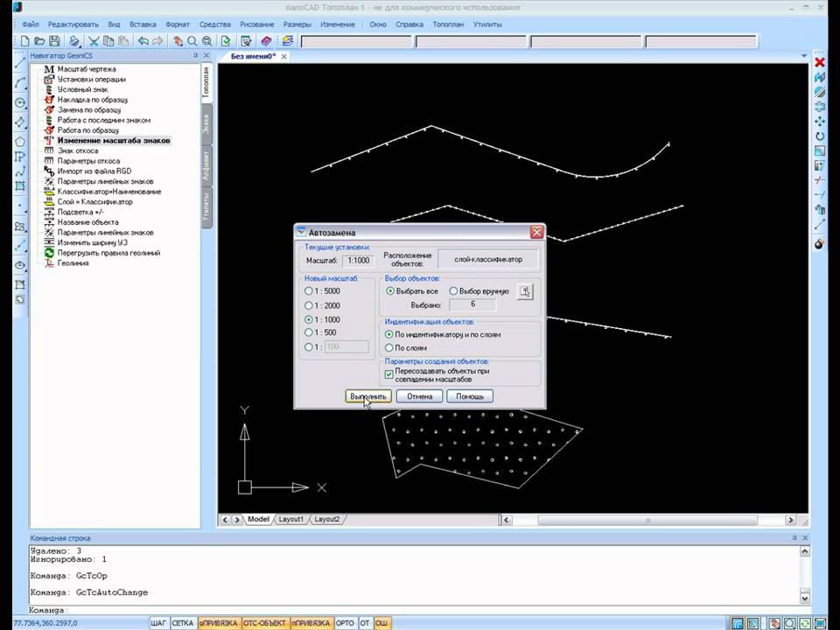Click the Copy toolbar icon
This screenshot has height=630, width=840.
tap(108, 41)
